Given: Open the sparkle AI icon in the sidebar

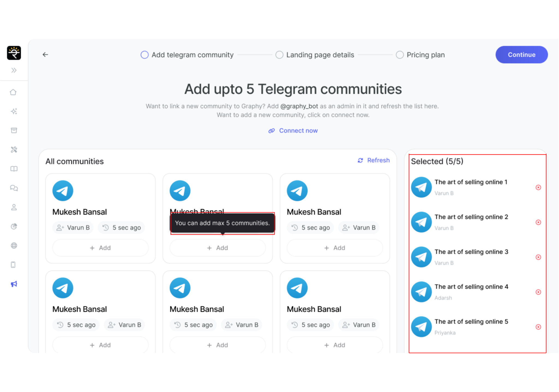Looking at the screenshot, I should [x=14, y=111].
